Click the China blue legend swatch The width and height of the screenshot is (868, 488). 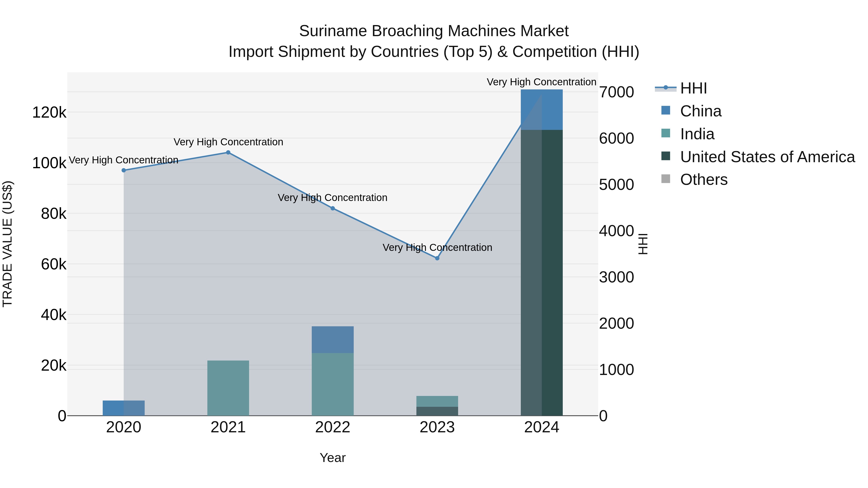[x=666, y=110]
